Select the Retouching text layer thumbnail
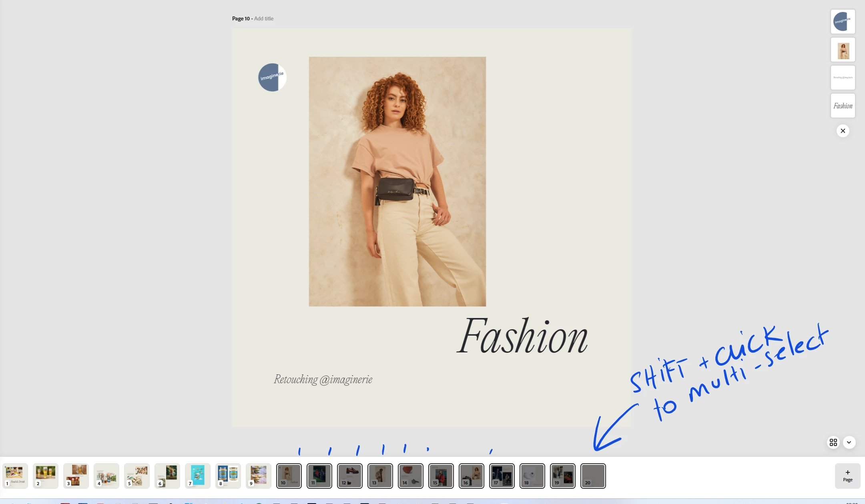Viewport: 865px width, 504px height. (843, 78)
